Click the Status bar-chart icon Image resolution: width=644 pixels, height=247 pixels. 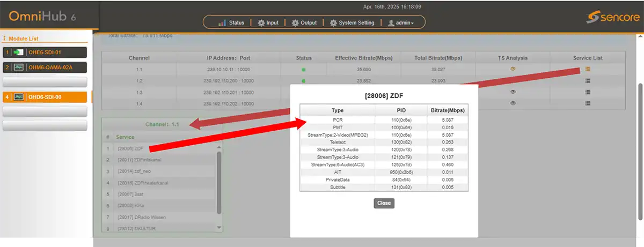click(223, 23)
